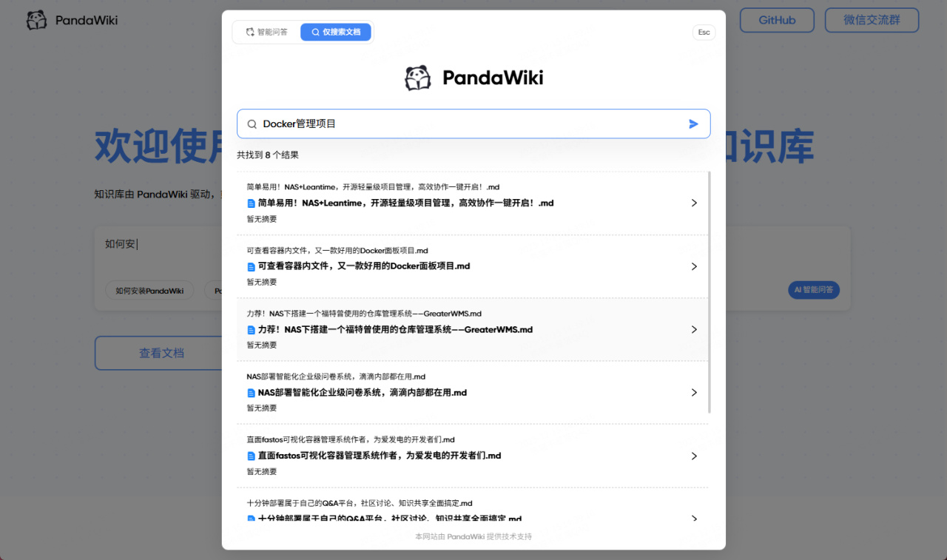Click the file icon beside NAS+Leantime result title
Viewport: 947px width, 560px height.
coord(252,203)
